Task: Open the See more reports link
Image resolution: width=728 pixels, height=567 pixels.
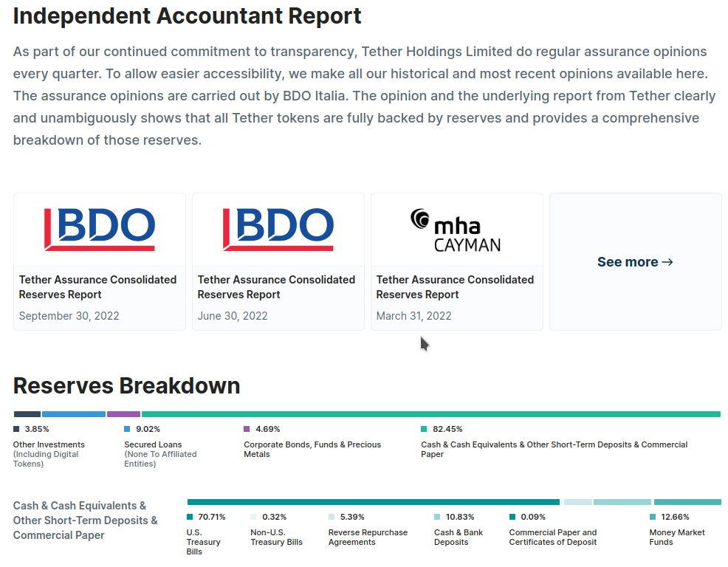Action: click(635, 262)
